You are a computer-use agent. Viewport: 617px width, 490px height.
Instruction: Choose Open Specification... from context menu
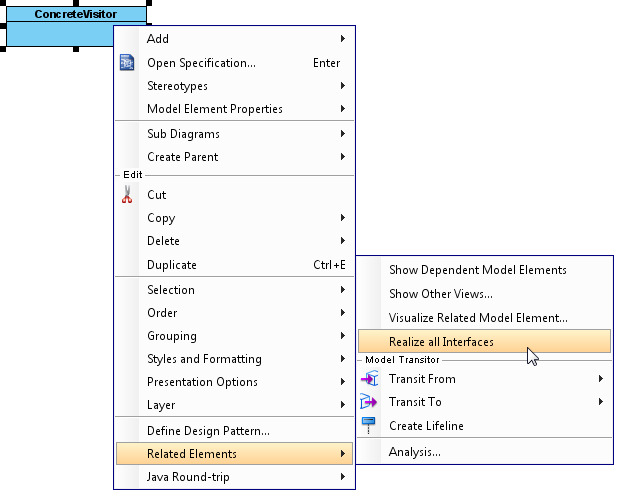pos(235,63)
